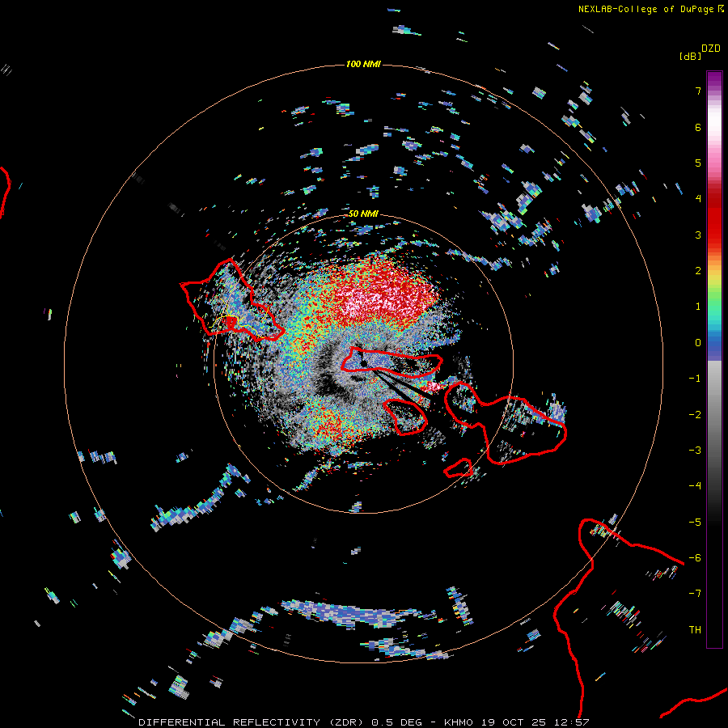Click the KHMO station identifier
The width and height of the screenshot is (728, 728).
pos(459,722)
